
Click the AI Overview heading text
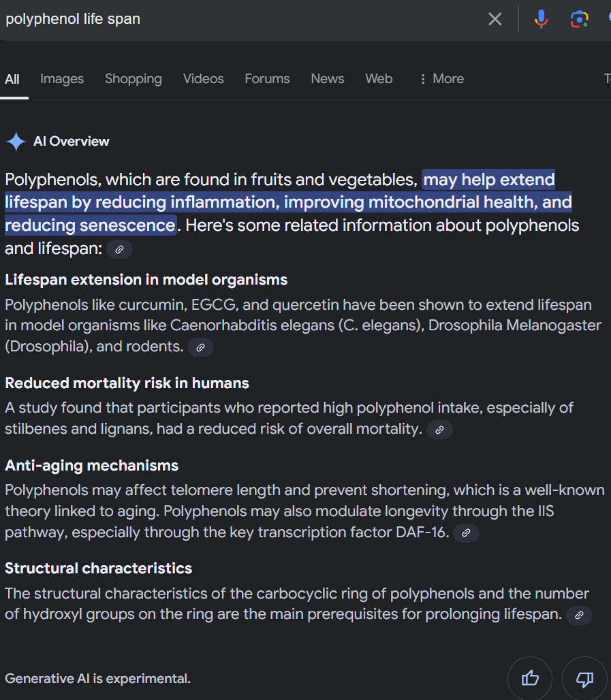pos(71,141)
